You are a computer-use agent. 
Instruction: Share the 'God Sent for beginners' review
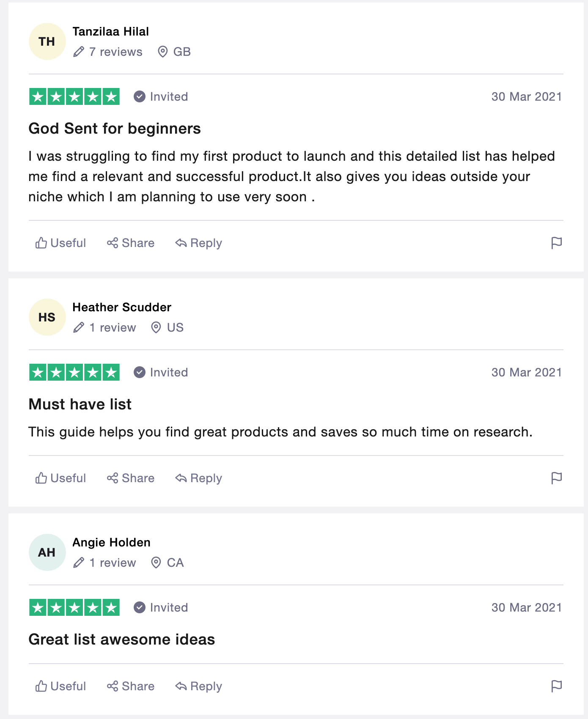pos(131,243)
